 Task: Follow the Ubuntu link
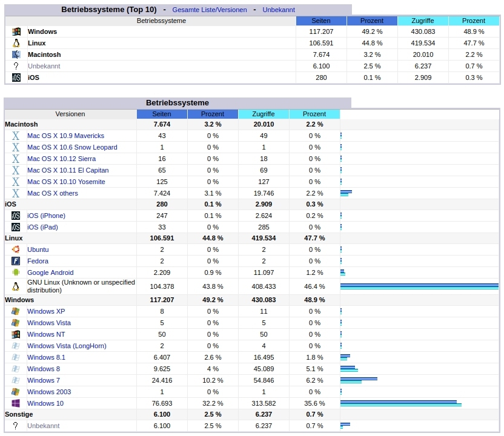coord(38,249)
